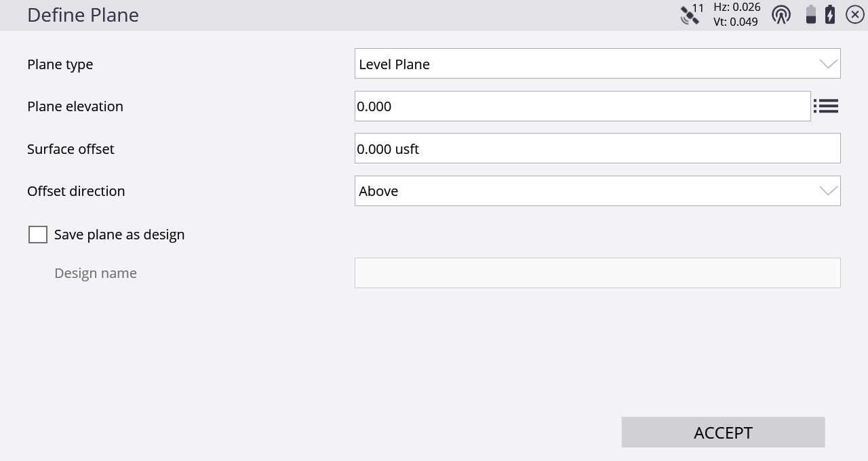Open the Plane elevation list menu icon
Screen dimensions: 868x461
coord(826,106)
